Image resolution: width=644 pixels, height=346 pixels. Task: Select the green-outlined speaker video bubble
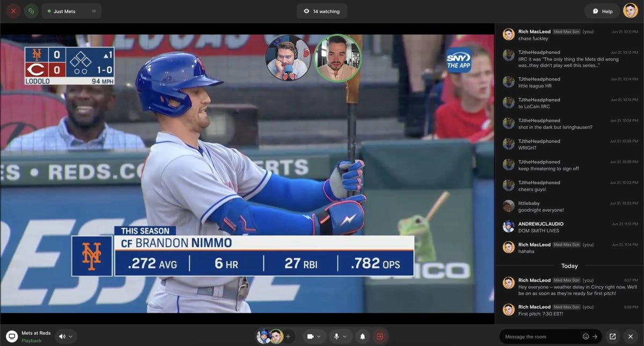(337, 59)
